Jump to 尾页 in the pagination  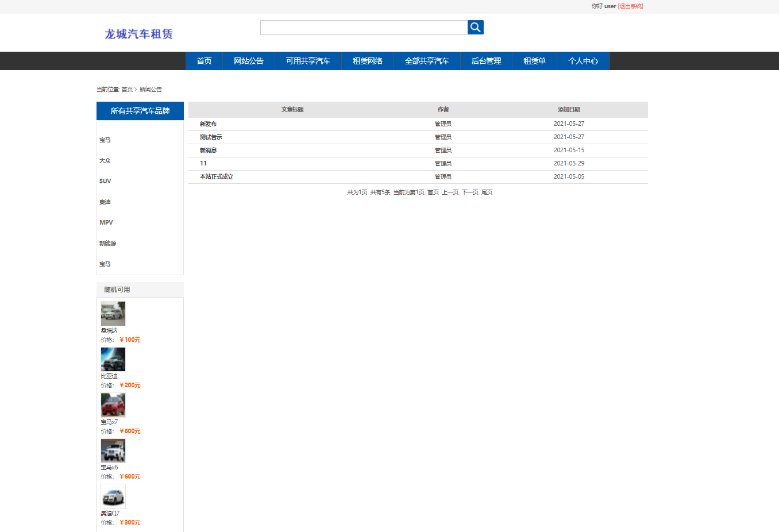tap(487, 192)
